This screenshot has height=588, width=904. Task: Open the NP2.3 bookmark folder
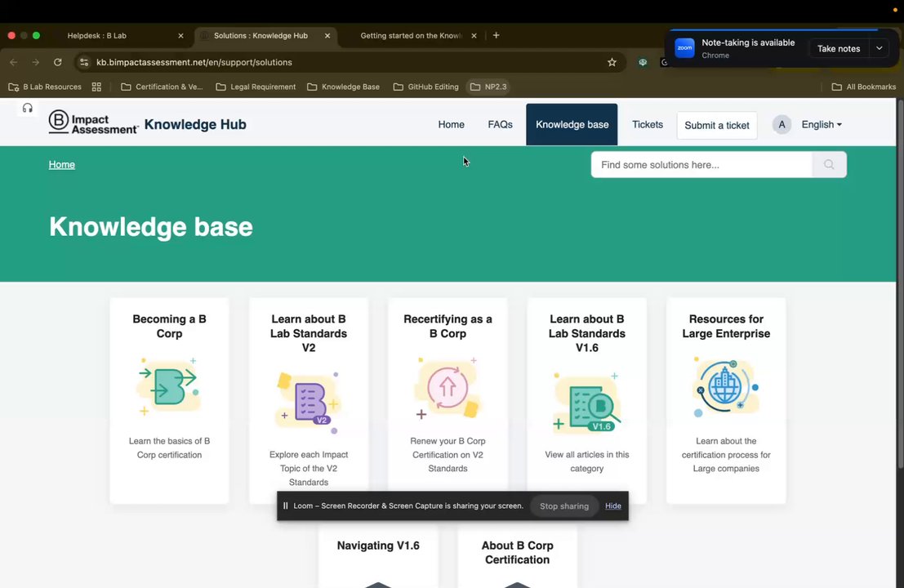[x=488, y=87]
